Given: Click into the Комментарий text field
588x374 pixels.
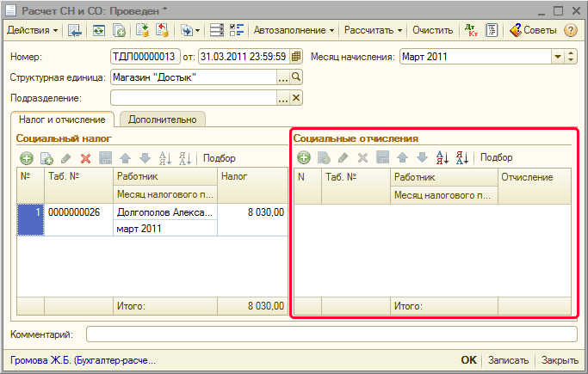Looking at the screenshot, I should pyautogui.click(x=331, y=334).
